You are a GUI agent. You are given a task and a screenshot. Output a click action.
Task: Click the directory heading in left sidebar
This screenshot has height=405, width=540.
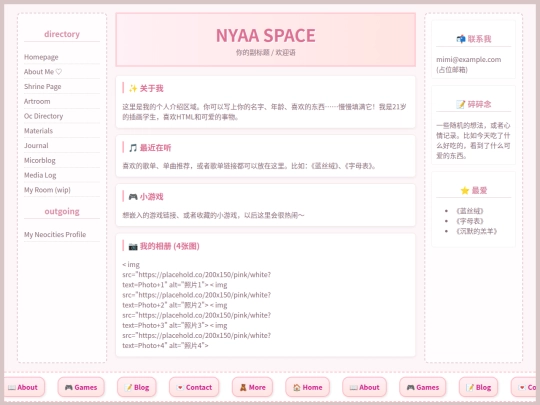[x=62, y=34]
